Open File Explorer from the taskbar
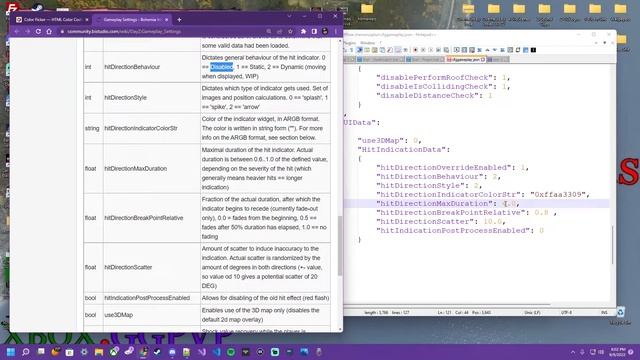 pyautogui.click(x=99, y=351)
